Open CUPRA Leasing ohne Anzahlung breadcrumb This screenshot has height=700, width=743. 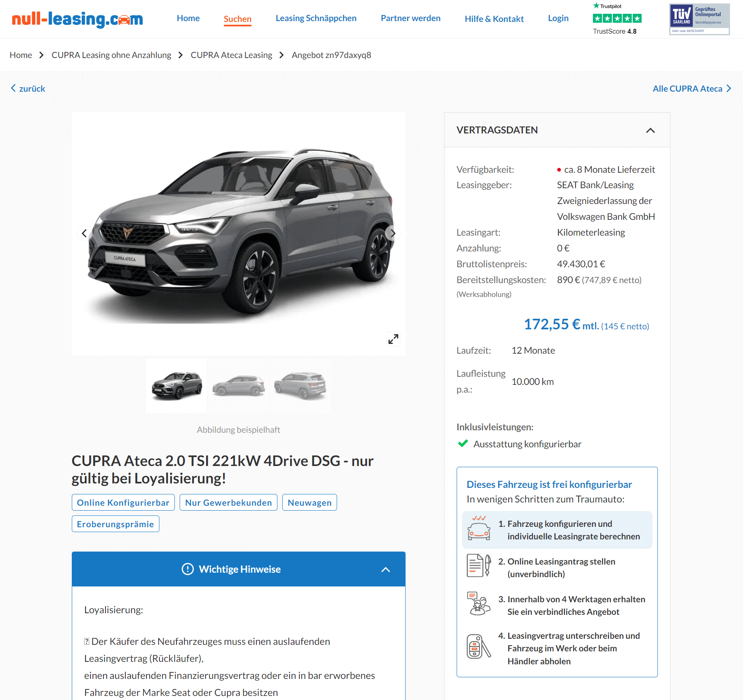pyautogui.click(x=111, y=55)
